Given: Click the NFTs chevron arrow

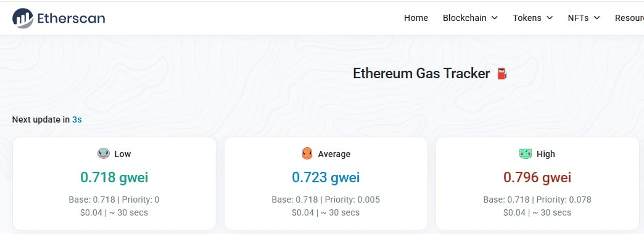Looking at the screenshot, I should coord(597,18).
